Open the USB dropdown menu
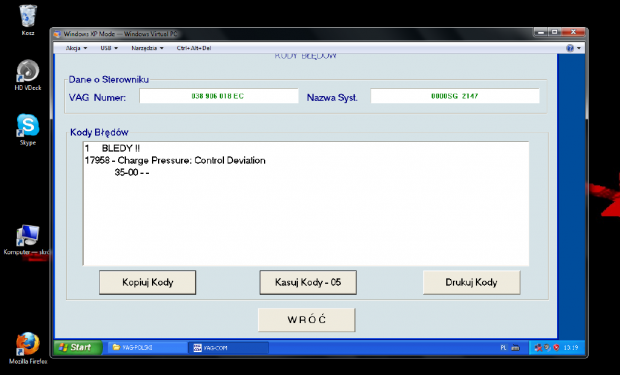 109,48
